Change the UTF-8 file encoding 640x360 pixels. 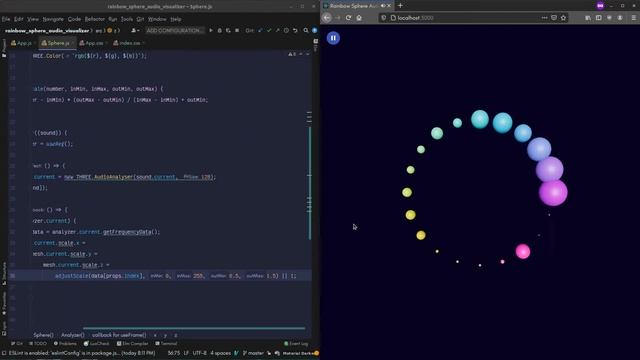(x=200, y=353)
